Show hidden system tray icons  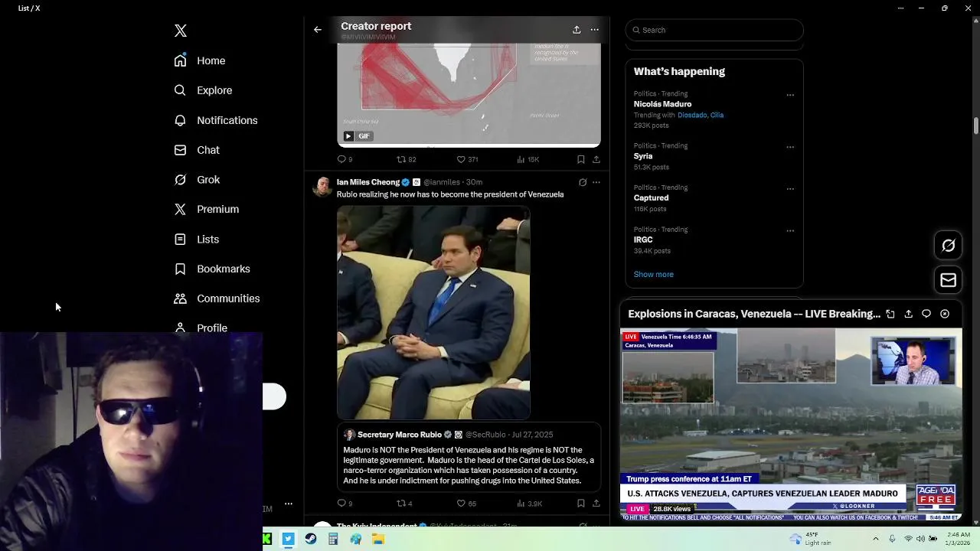point(876,540)
